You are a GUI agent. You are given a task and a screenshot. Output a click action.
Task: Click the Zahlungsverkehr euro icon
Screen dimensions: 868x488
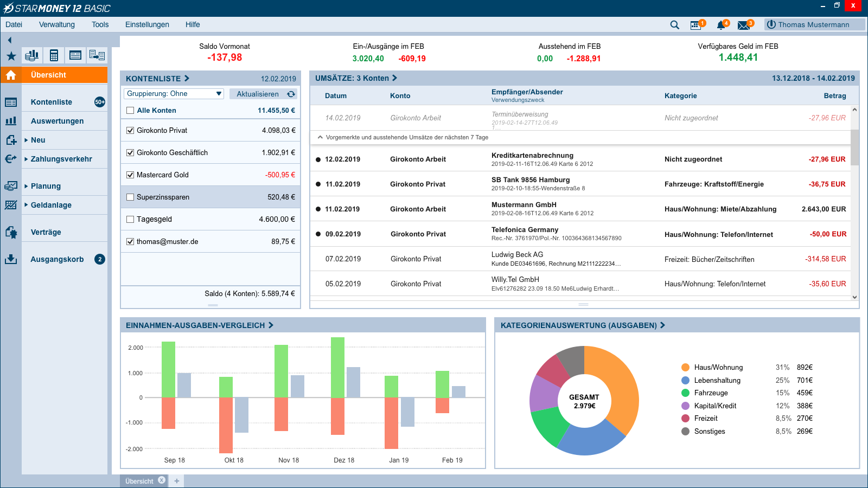[11, 159]
